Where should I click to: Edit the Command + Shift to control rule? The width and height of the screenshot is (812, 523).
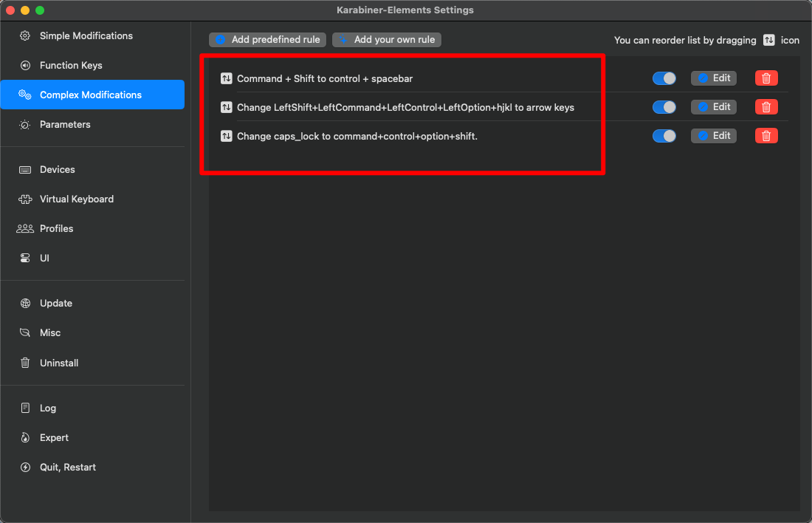[x=714, y=78]
